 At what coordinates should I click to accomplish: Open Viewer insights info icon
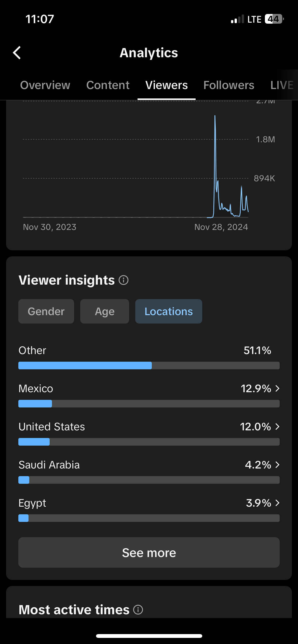point(124,280)
